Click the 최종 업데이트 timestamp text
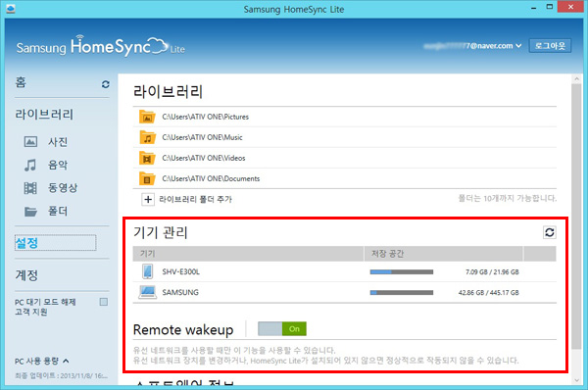The image size is (588, 390). tap(61, 375)
